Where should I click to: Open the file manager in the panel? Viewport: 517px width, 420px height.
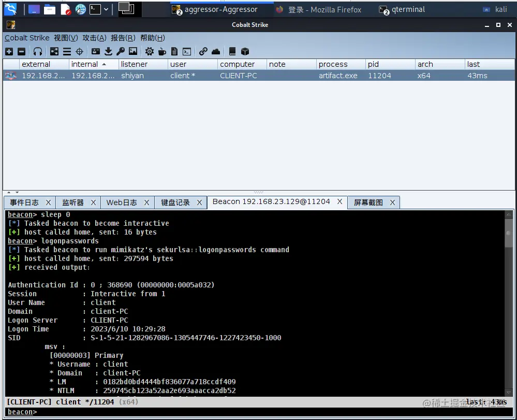[50, 9]
